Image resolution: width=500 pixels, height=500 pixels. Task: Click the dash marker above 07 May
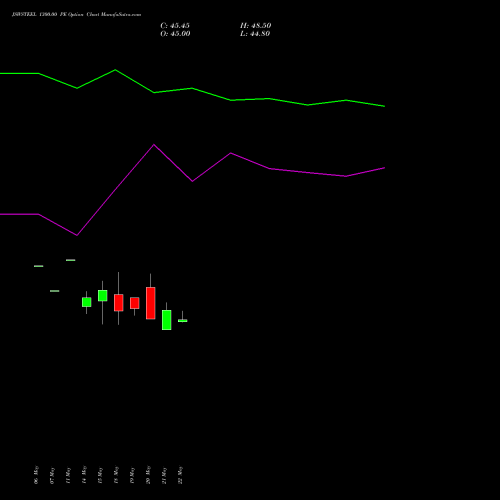tap(55, 291)
